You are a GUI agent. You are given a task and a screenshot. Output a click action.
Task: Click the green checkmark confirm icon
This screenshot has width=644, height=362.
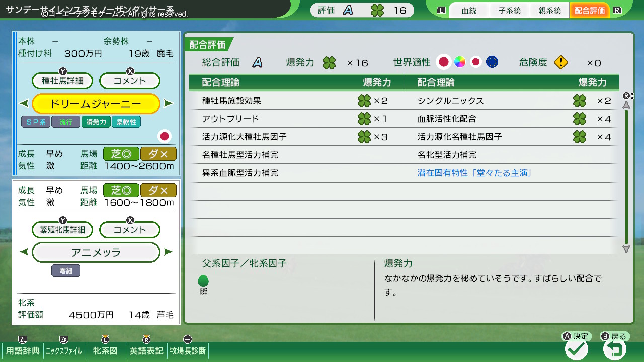(x=577, y=349)
